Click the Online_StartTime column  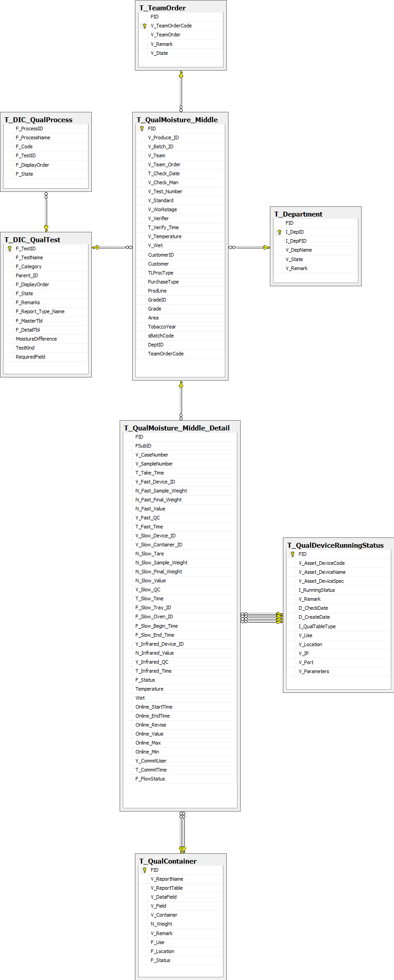pos(180,707)
